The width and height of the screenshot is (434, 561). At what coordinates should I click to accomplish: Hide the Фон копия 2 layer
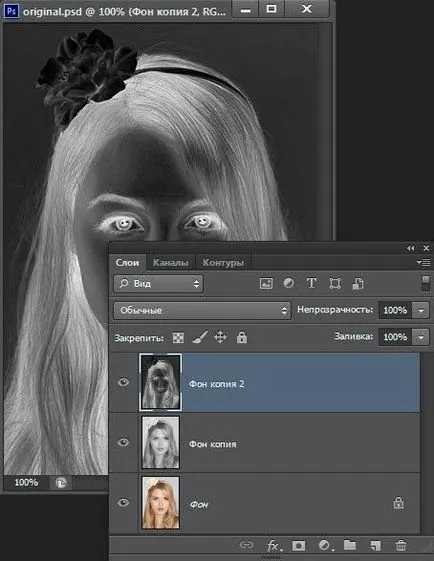tap(123, 382)
